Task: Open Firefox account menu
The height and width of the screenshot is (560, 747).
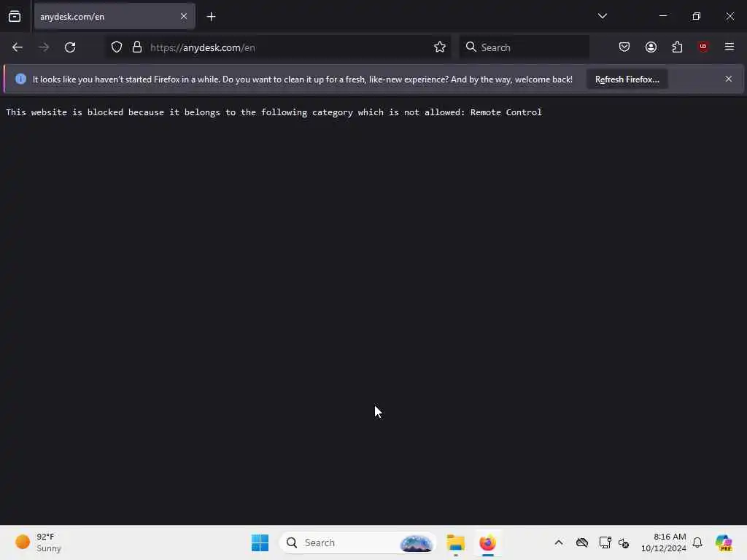Action: pyautogui.click(x=651, y=47)
